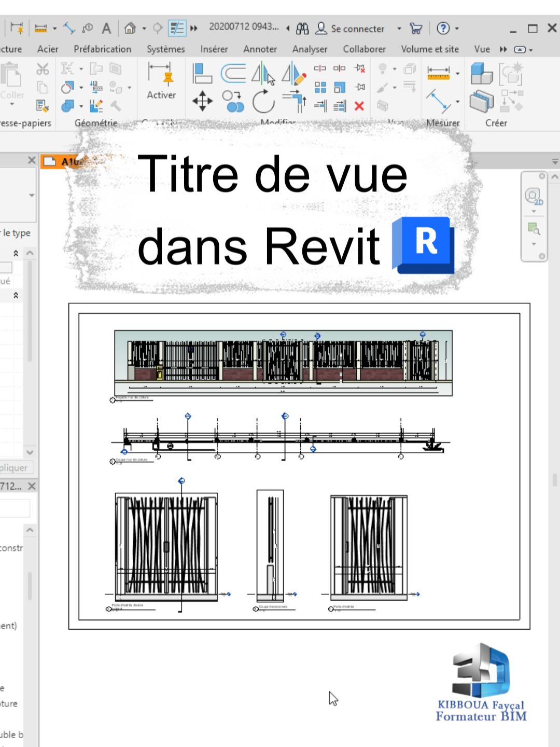
Task: Select the Copy tool with two circles
Action: pos(233,101)
